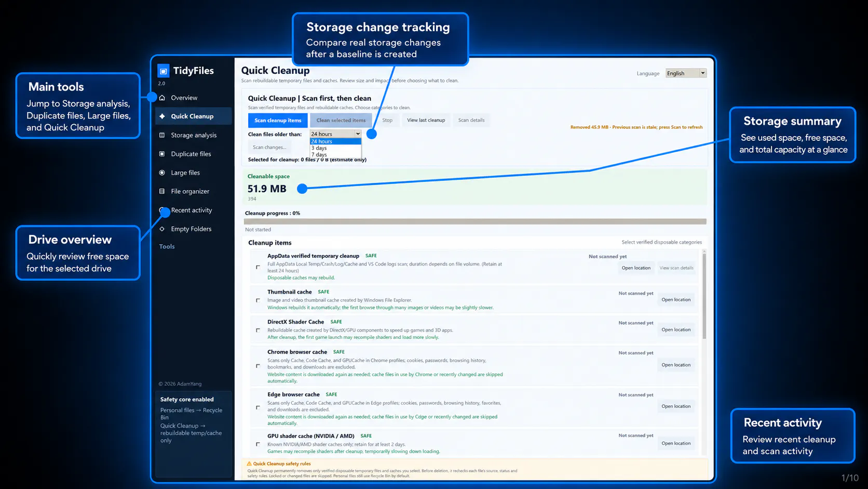
Task: Click the Selected for cleanup estimate line
Action: (x=307, y=160)
